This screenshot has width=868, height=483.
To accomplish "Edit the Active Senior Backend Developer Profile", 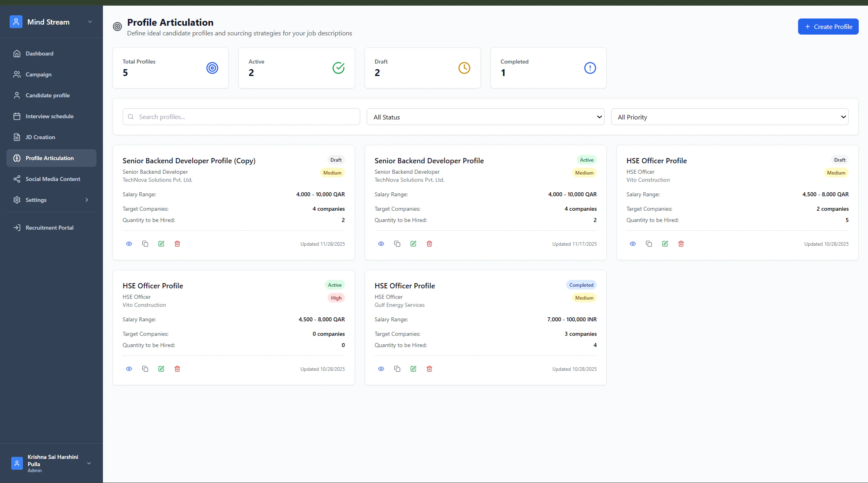I will (413, 244).
